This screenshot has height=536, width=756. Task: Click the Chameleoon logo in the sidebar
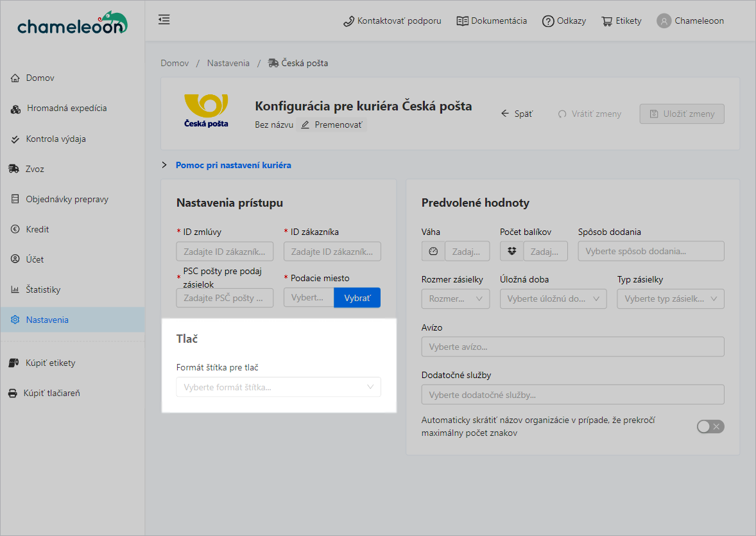click(x=72, y=24)
